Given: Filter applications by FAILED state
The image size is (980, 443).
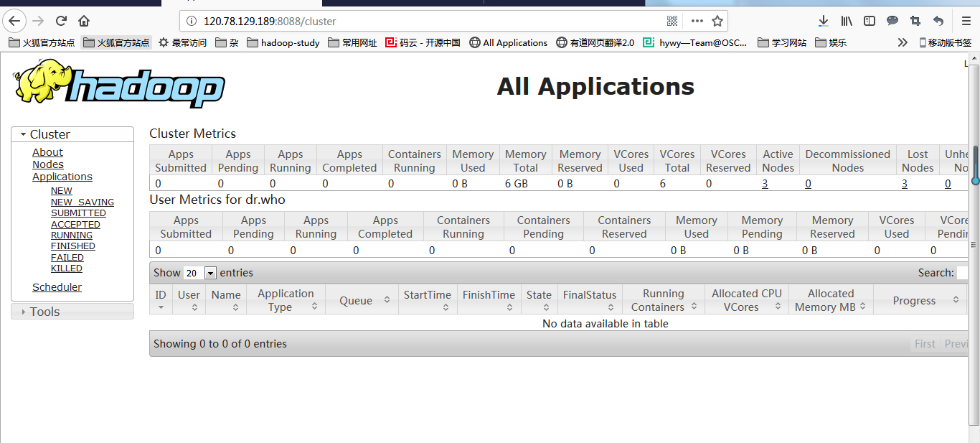Looking at the screenshot, I should pyautogui.click(x=67, y=258).
